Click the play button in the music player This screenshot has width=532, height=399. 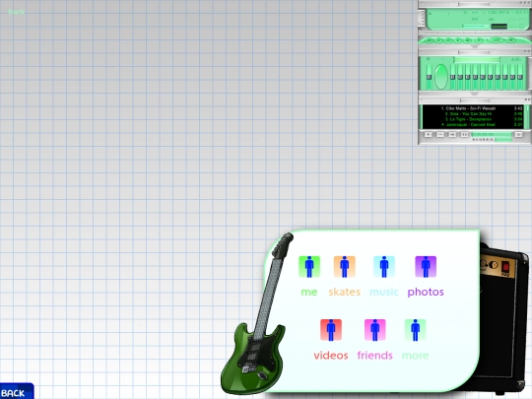(438, 40)
